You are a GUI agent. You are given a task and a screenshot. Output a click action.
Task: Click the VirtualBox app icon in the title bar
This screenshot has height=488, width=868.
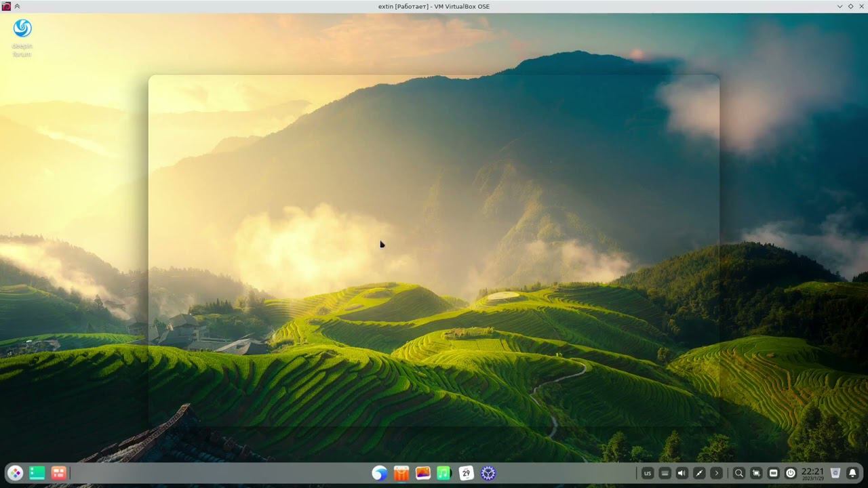[6, 6]
